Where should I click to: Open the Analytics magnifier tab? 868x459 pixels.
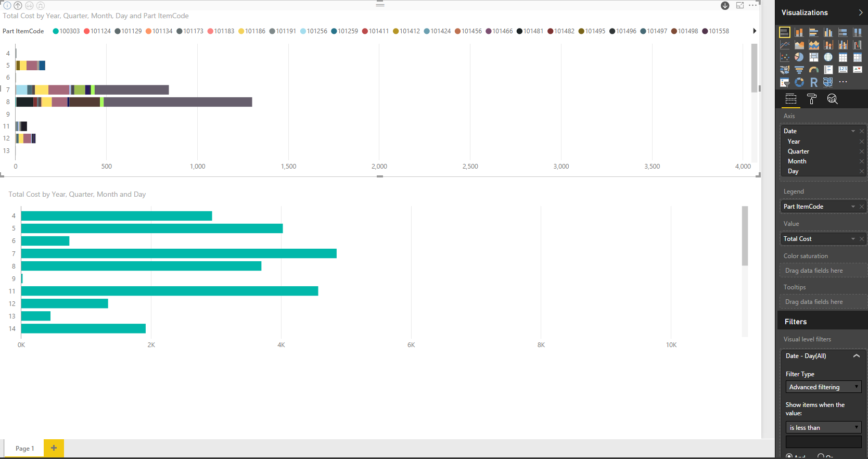pos(833,99)
